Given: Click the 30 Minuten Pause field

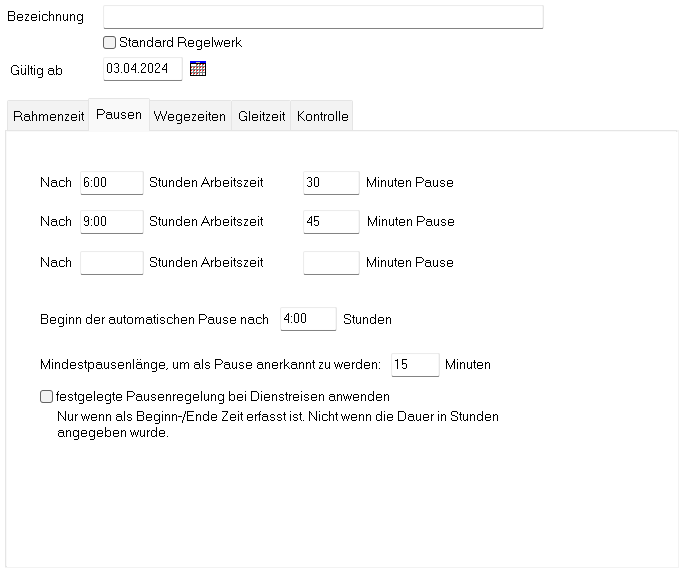Looking at the screenshot, I should coord(330,183).
